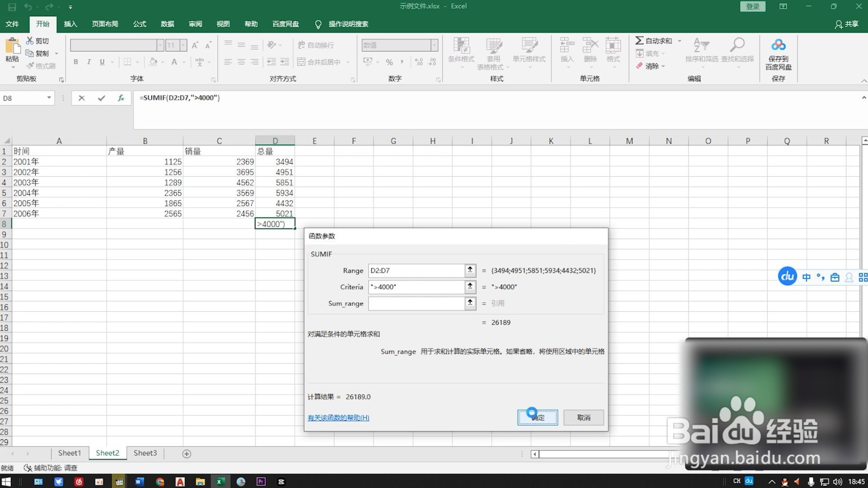Open the help link for this function

point(339,418)
